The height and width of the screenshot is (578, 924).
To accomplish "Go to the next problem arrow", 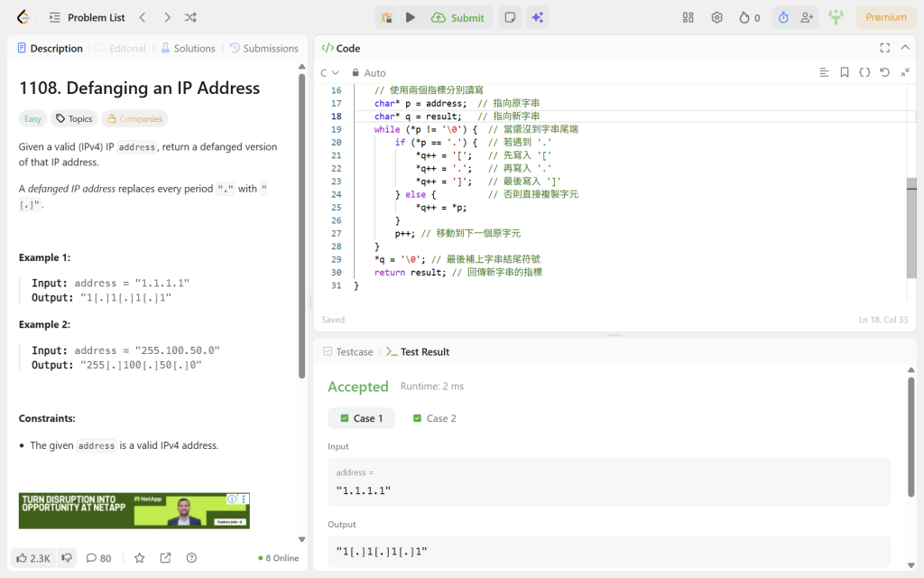I will click(x=167, y=18).
